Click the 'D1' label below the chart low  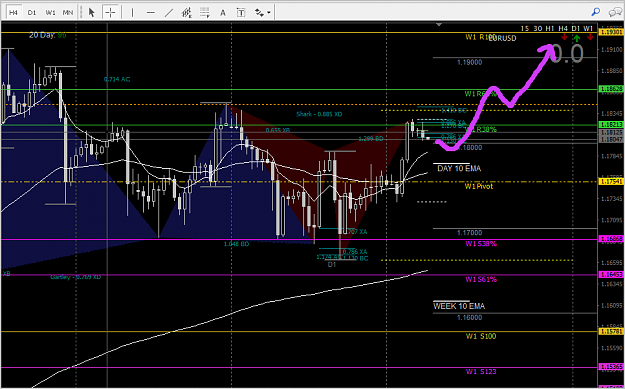[x=332, y=265]
